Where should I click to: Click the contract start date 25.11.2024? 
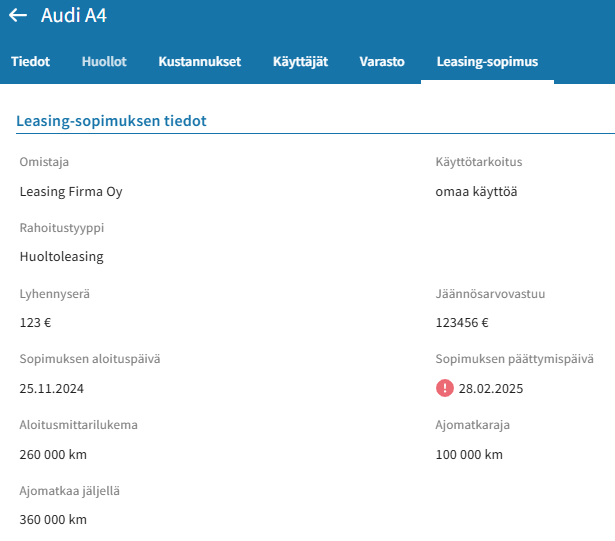(52, 388)
